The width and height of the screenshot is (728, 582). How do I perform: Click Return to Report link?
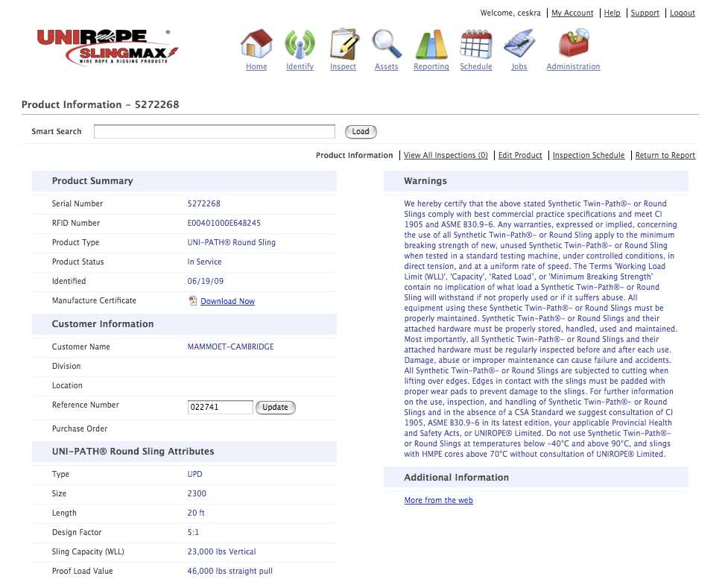click(665, 156)
